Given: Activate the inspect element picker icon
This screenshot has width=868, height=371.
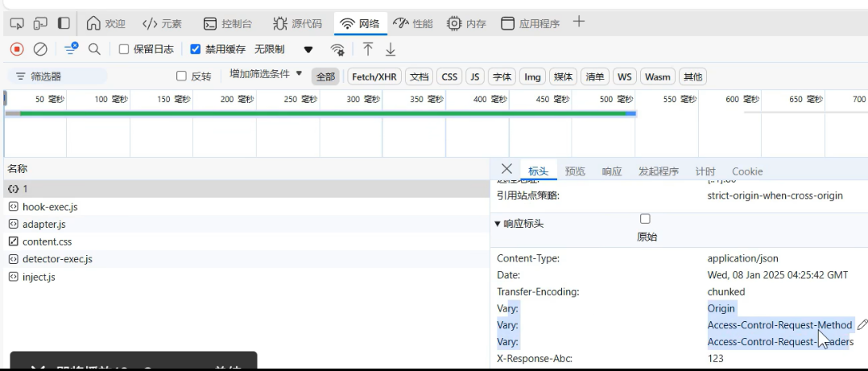Looking at the screenshot, I should [x=17, y=23].
